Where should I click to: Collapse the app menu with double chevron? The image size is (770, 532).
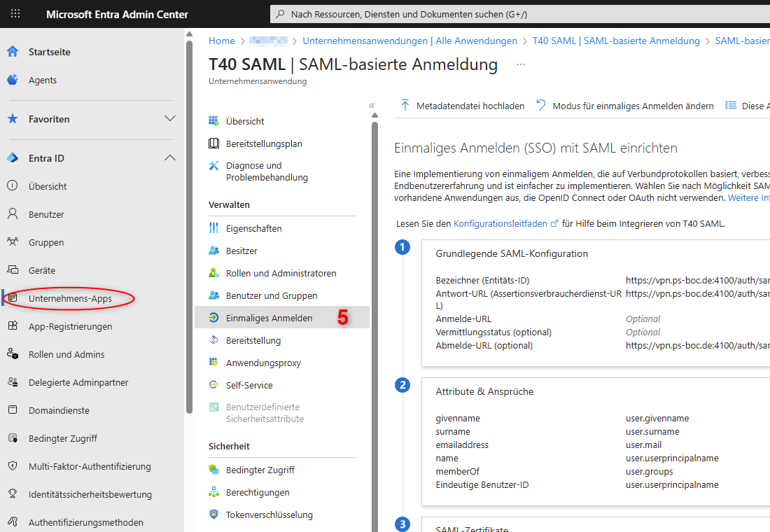[372, 106]
